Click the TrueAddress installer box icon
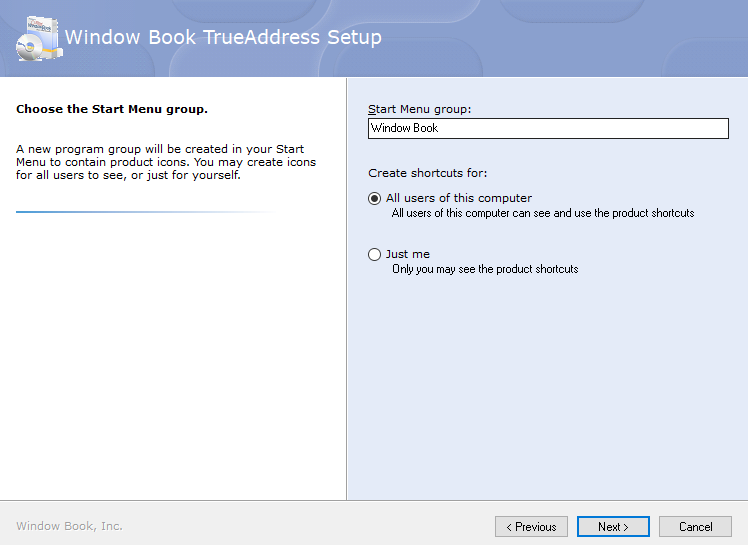 click(39, 39)
